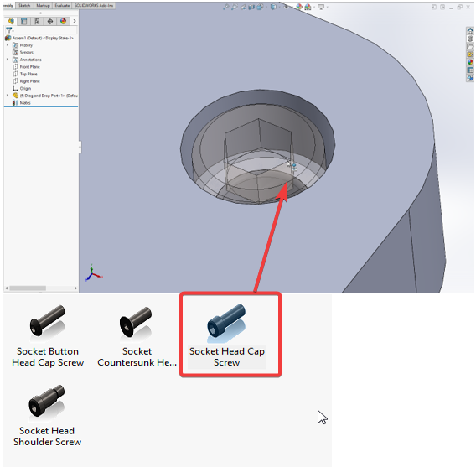Expand the History tree node
Viewport: 476px width, 467px height.
click(x=8, y=45)
